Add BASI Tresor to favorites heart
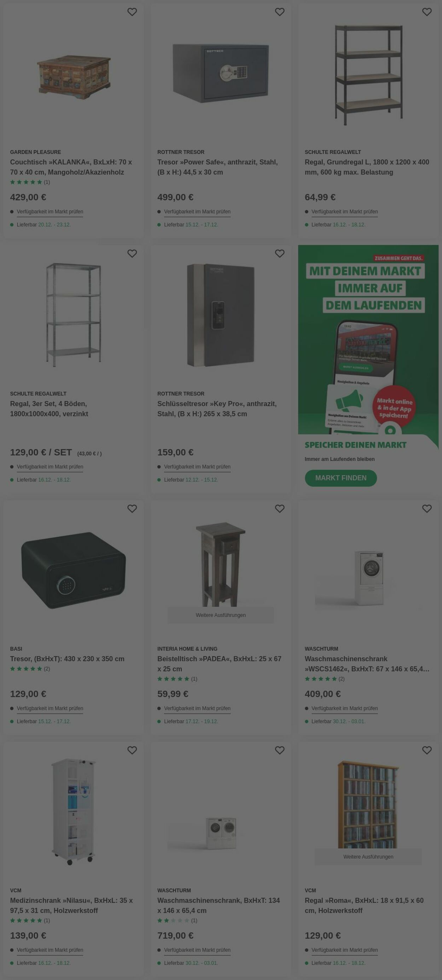Viewport: 442px width, 980px height. (x=132, y=509)
